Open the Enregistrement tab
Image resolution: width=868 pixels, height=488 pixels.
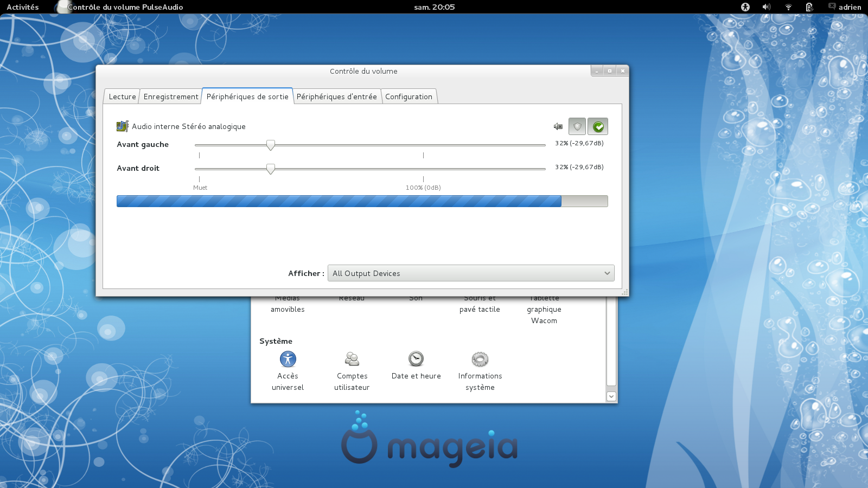[171, 97]
